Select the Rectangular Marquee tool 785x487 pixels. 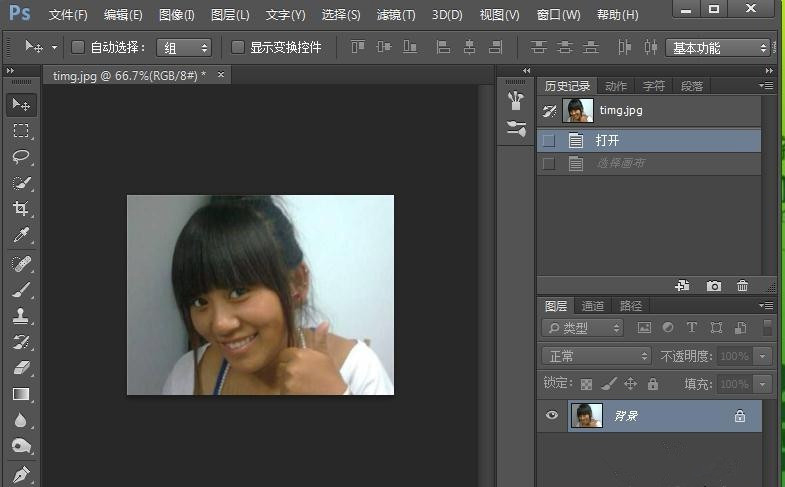tap(21, 131)
